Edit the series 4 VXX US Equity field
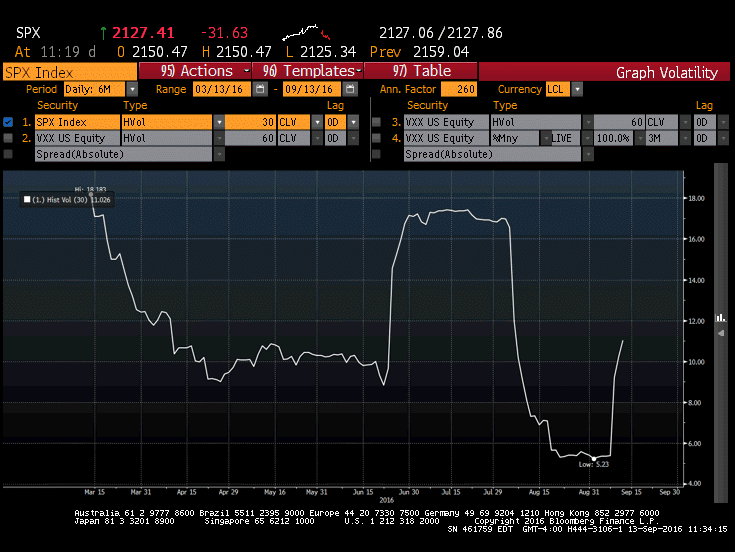This screenshot has width=735, height=552. pyautogui.click(x=446, y=138)
